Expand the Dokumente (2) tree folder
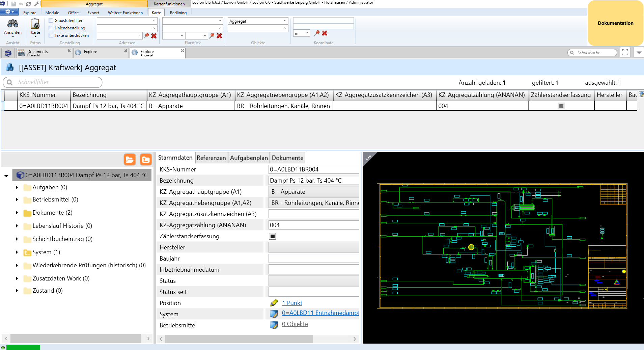Screen dimensions: 644x350 [x=17, y=213]
